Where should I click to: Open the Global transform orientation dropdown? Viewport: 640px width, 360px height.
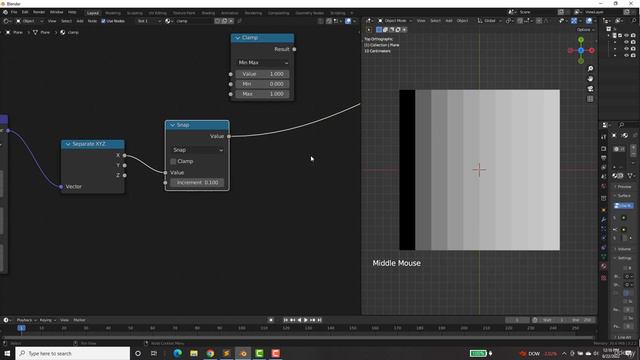(x=489, y=21)
